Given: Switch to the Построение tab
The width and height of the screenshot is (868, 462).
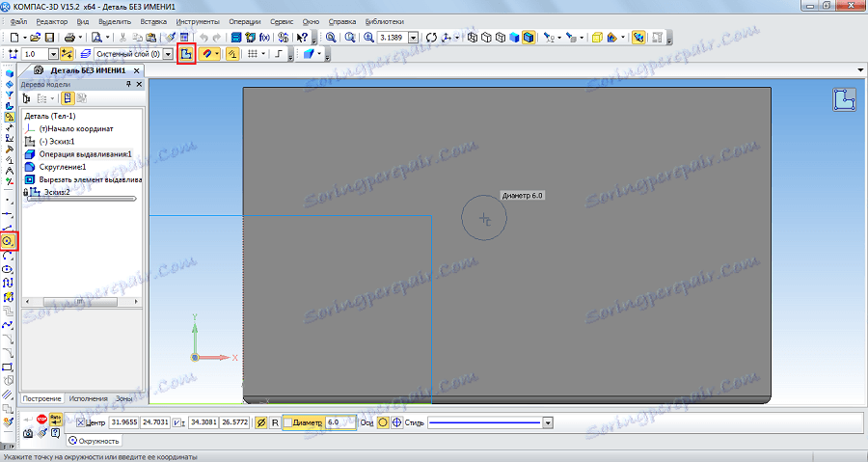Looking at the screenshot, I should tap(42, 398).
